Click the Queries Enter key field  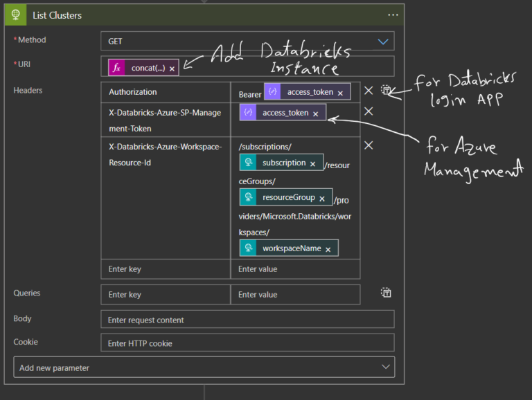pyautogui.click(x=166, y=295)
